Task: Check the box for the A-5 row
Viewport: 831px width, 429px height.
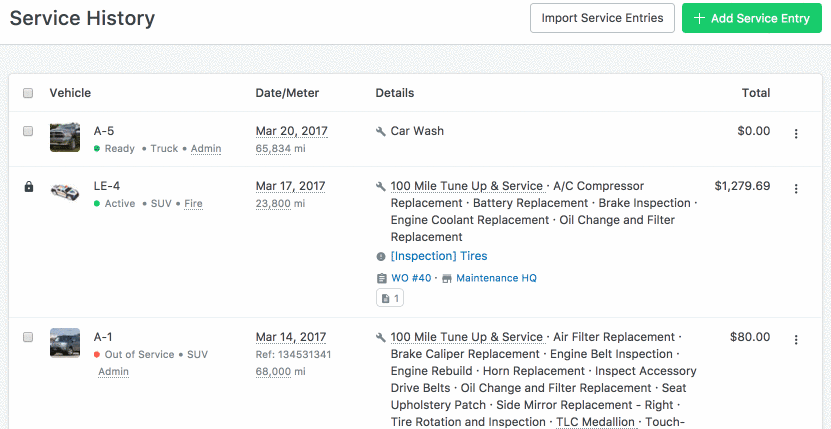Action: click(28, 131)
